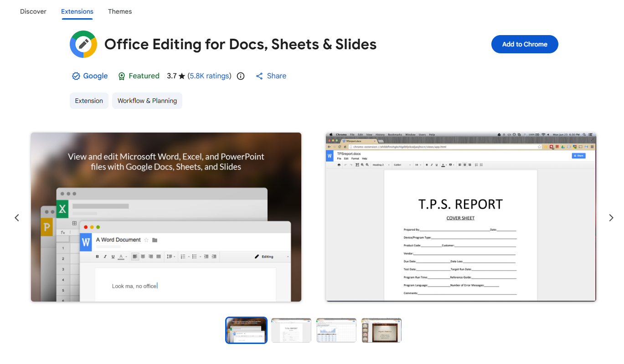Screen dimensions: 624x364
Task: Select the Workflow & Planning chip
Action: pos(147,101)
